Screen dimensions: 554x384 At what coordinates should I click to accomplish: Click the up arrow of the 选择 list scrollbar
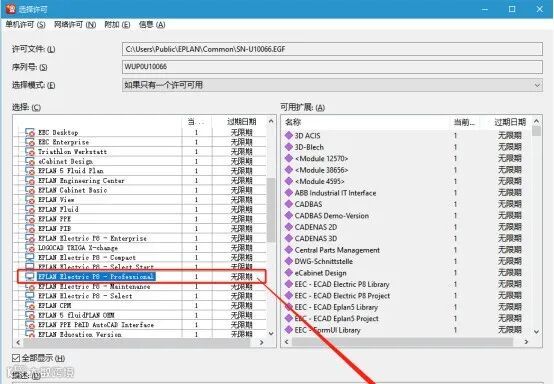point(271,122)
